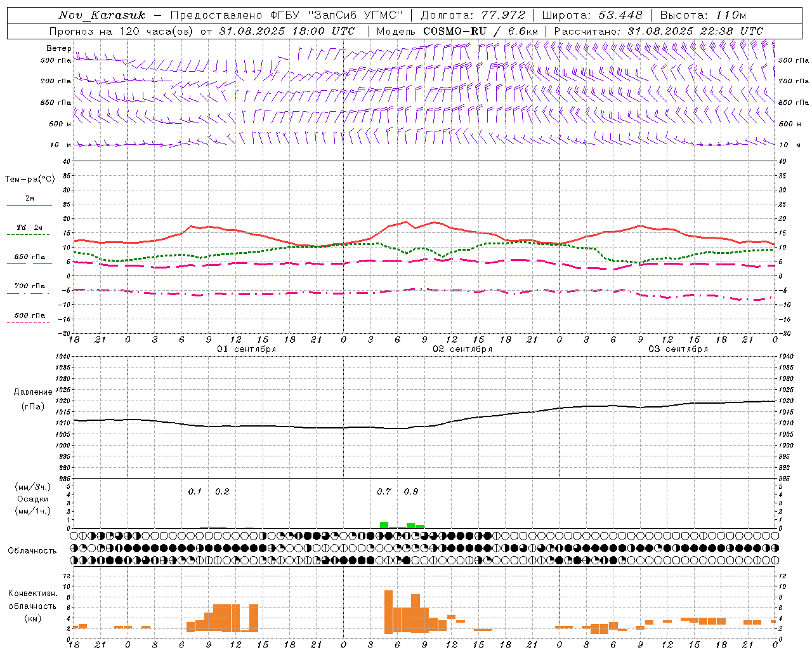
Task: Click the 'Давление' pressure panel label
Action: [32, 392]
